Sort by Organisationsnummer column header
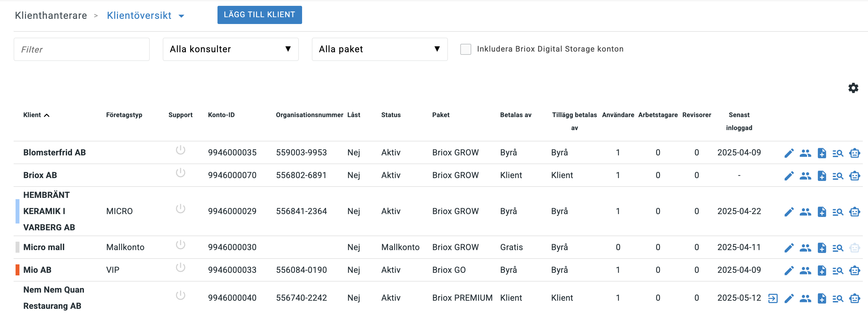868x314 pixels. pos(309,115)
